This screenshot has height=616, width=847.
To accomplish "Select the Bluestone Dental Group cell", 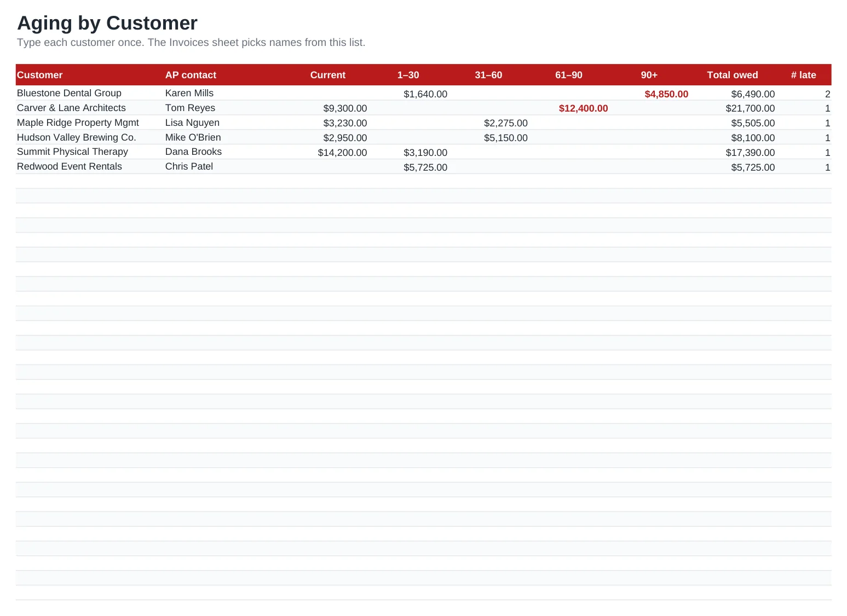I will [69, 93].
